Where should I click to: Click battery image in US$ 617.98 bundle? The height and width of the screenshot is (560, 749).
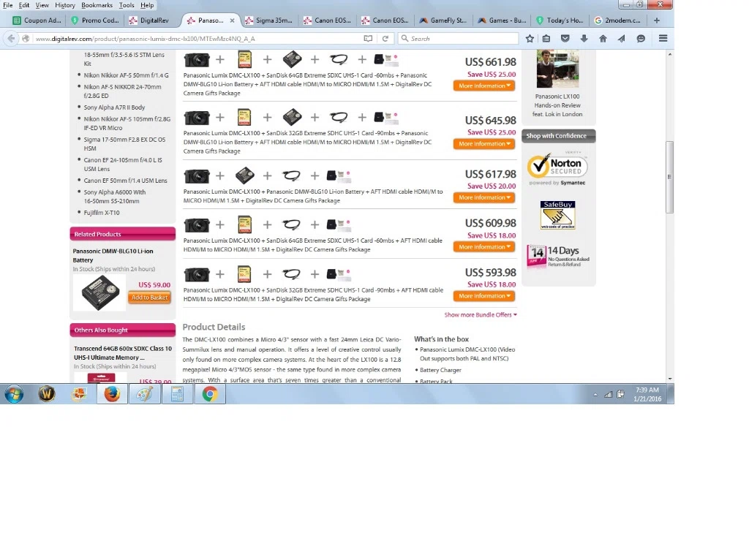pyautogui.click(x=244, y=175)
